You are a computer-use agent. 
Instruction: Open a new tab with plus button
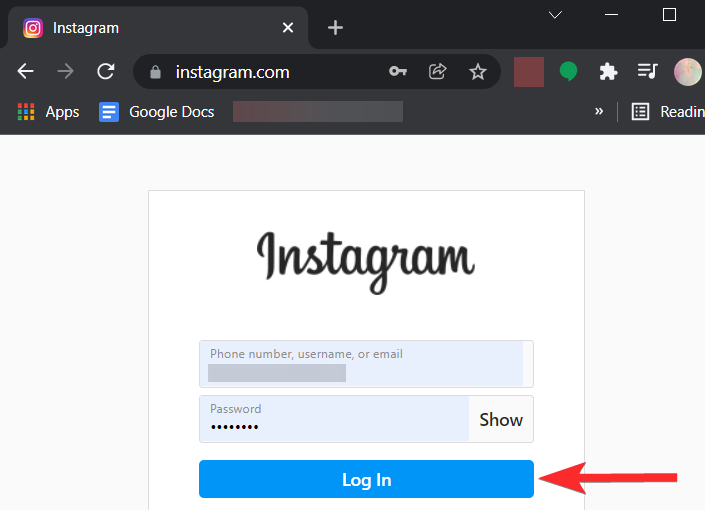(x=335, y=28)
